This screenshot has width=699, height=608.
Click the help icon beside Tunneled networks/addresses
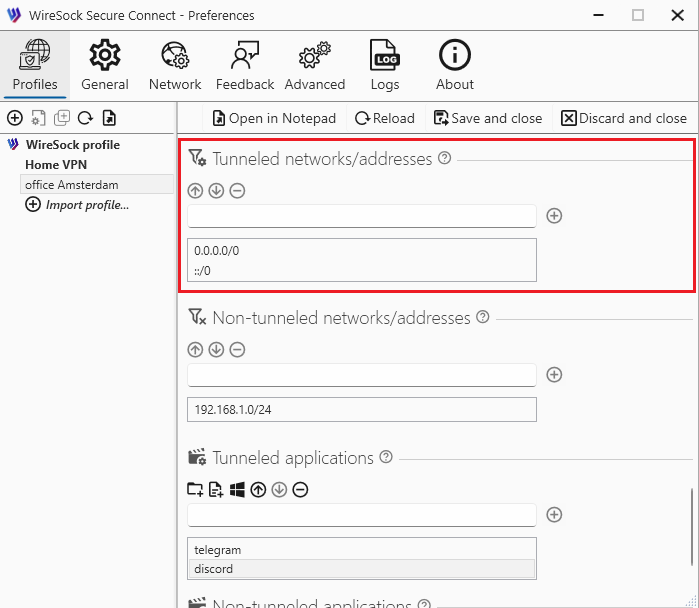point(444,158)
